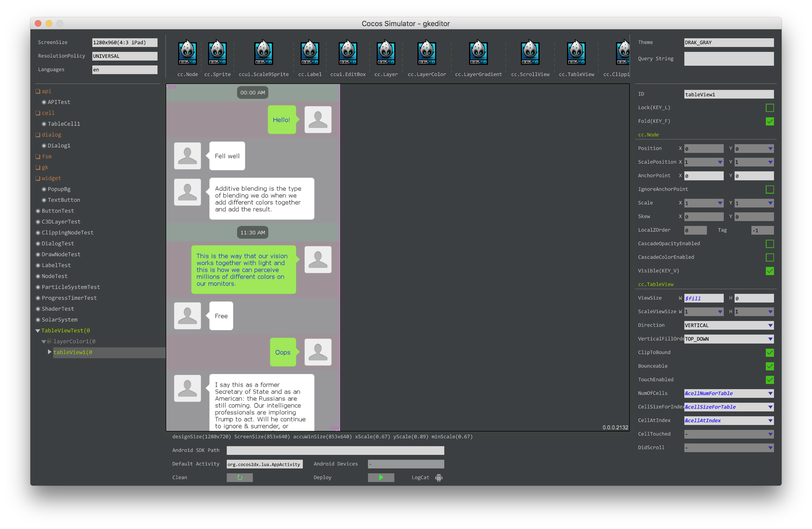
Task: Click the cc.LayerGradient component icon
Action: tap(478, 53)
